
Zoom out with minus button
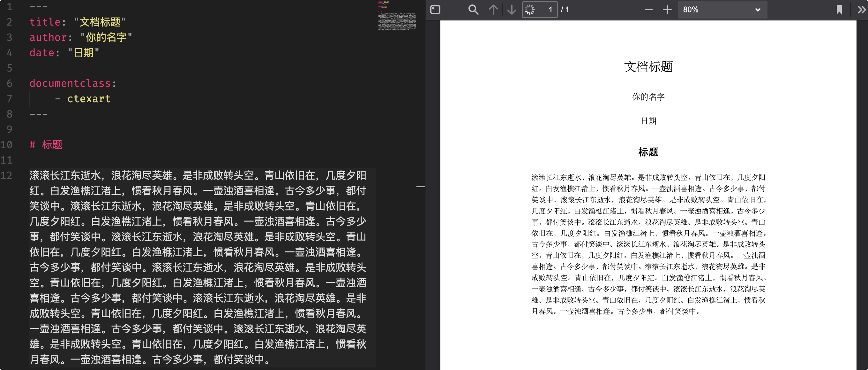click(x=648, y=10)
